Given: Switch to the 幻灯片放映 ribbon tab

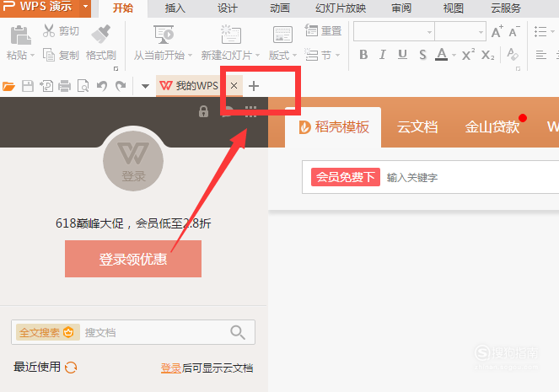Looking at the screenshot, I should [341, 8].
